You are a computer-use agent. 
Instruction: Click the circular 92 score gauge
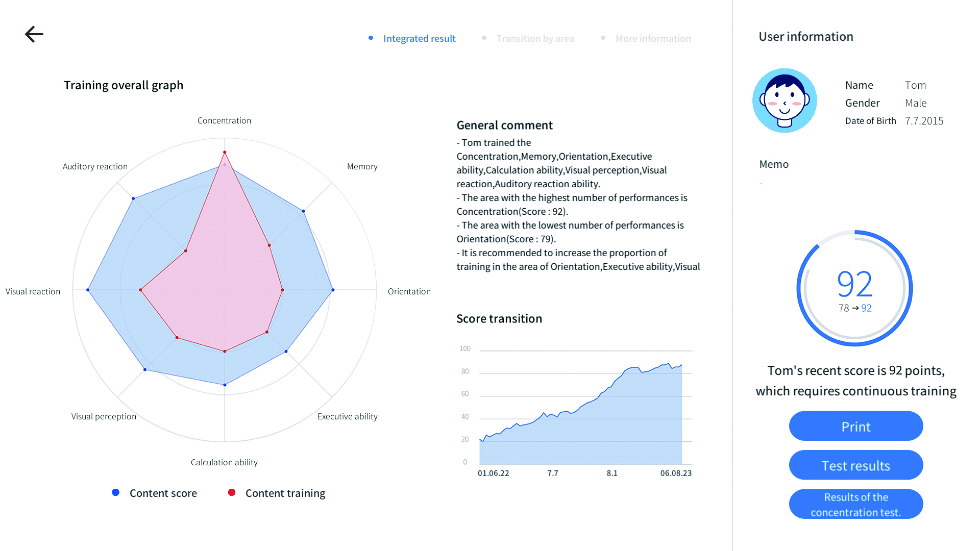tap(855, 288)
